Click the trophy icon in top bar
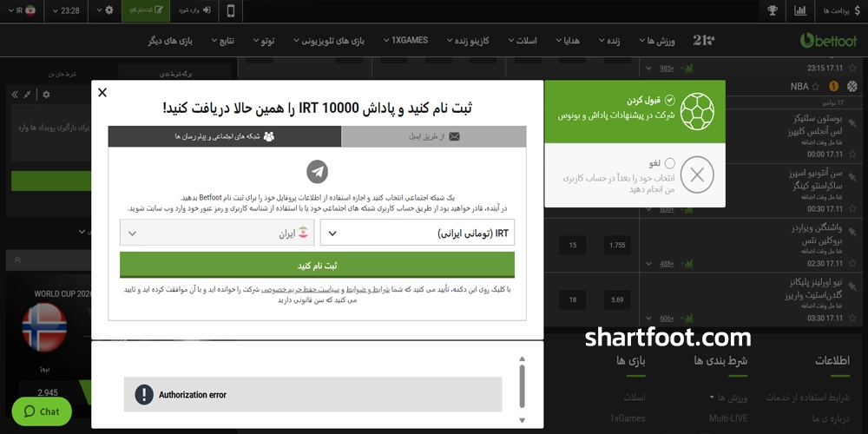The width and height of the screenshot is (868, 434). (x=773, y=10)
